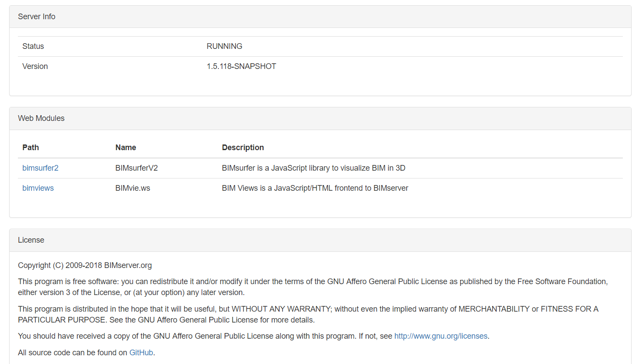
Task: Click the 'This program is free software' paragraph
Action: coord(313,287)
